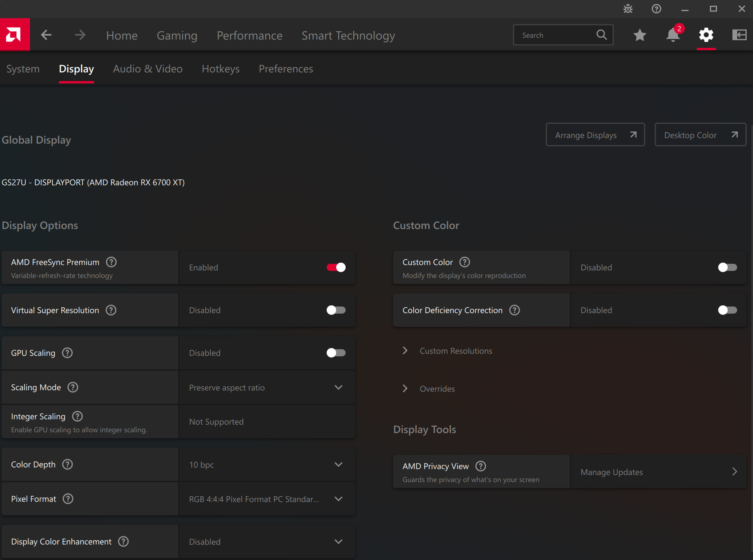Show help for Virtual Super Resolution

click(111, 310)
